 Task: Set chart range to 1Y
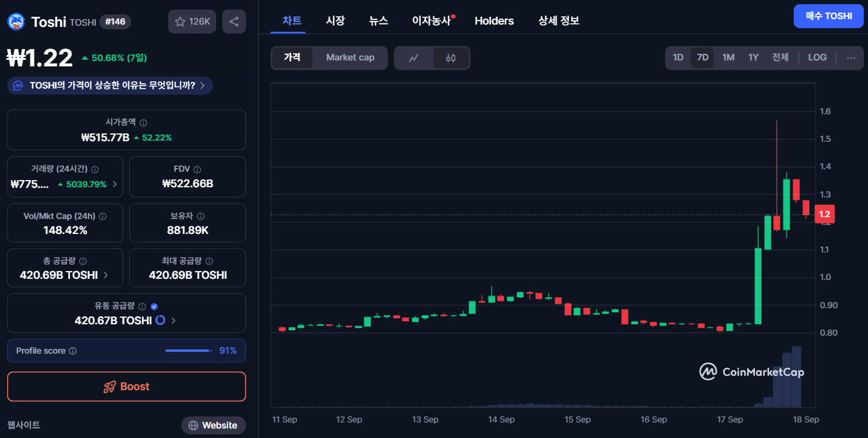(x=753, y=57)
